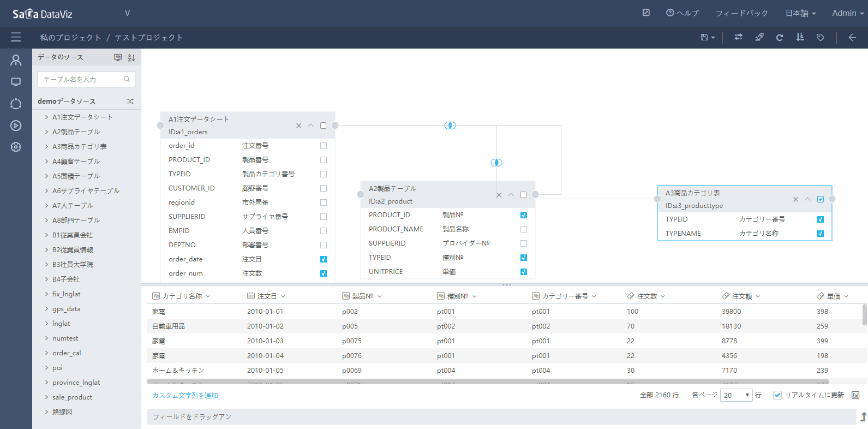
Task: Click the rocket publish icon
Action: pos(759,38)
